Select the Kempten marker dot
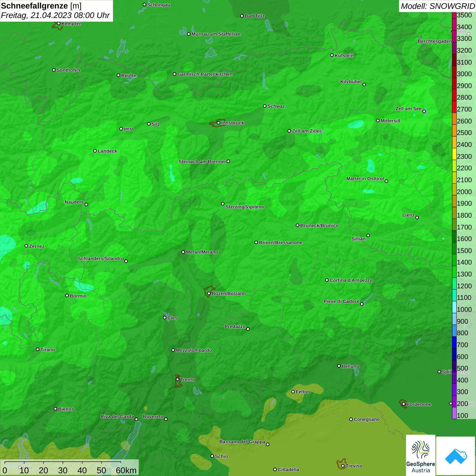This screenshot has height=476, width=476. point(58,23)
